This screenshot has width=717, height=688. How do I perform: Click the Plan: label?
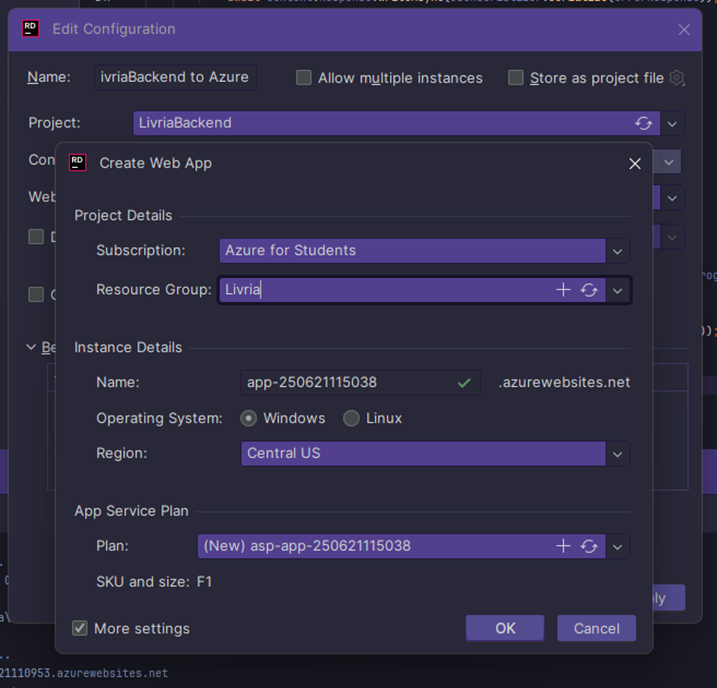pos(112,546)
